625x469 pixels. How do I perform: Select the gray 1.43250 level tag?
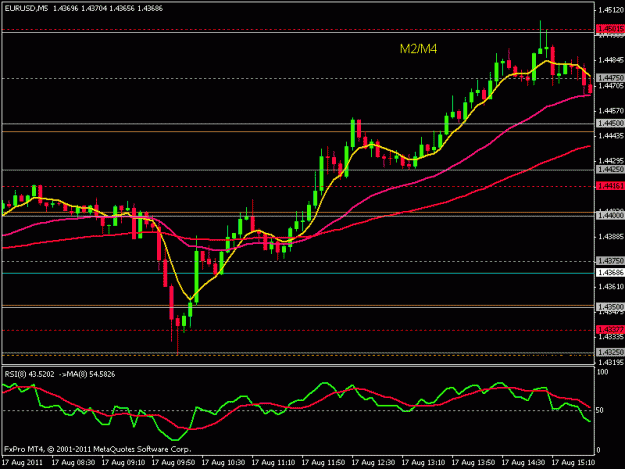[610, 352]
